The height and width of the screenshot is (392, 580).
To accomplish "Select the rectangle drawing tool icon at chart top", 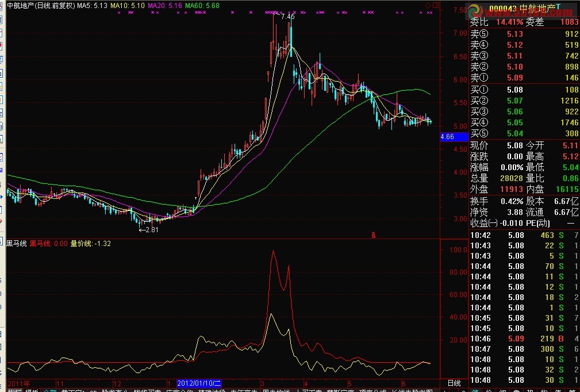I will click(436, 6).
